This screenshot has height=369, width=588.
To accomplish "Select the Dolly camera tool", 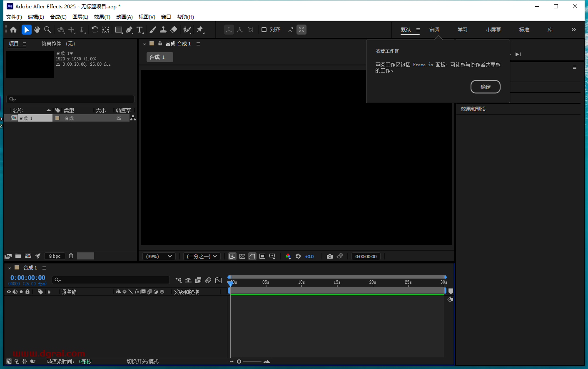I will 82,30.
